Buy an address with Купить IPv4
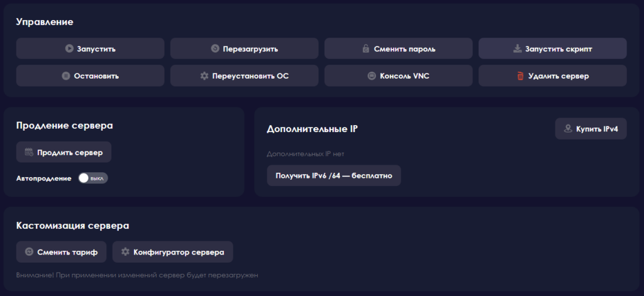 (x=591, y=129)
